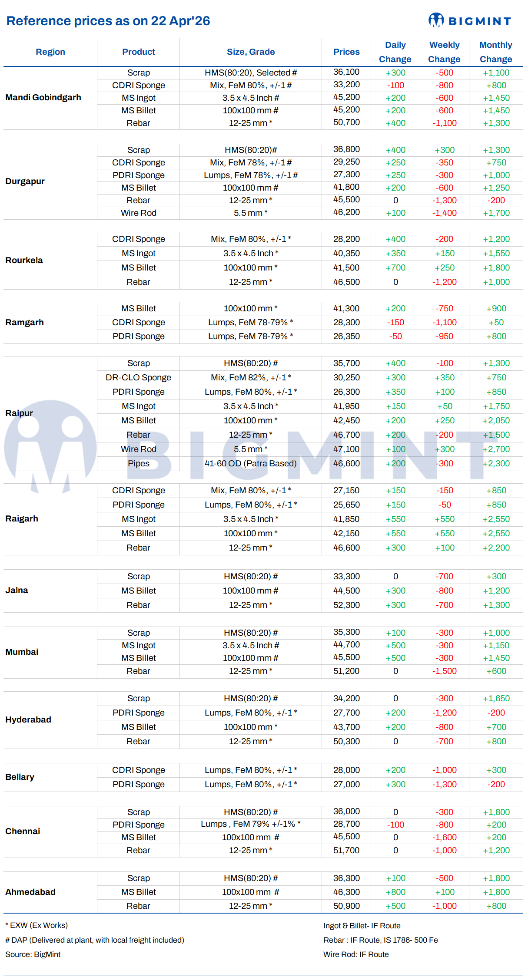Select the Hyderabad region label
Image resolution: width=528 pixels, height=980 pixels.
click(x=28, y=720)
